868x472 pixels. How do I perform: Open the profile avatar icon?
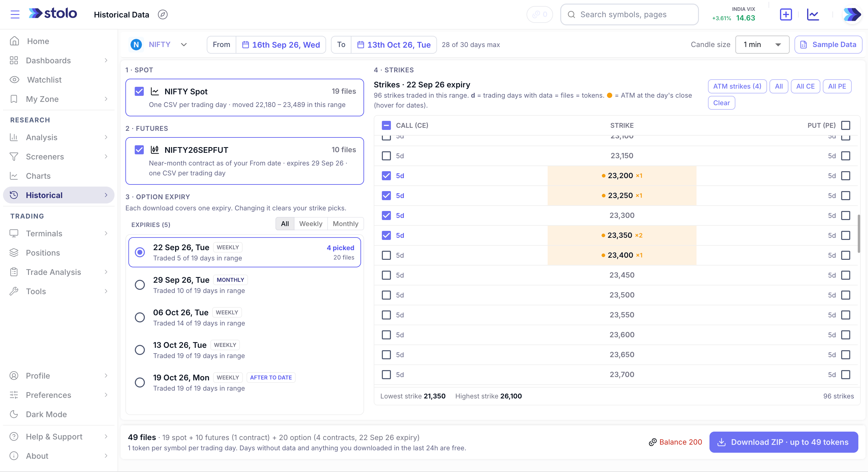[x=852, y=14]
